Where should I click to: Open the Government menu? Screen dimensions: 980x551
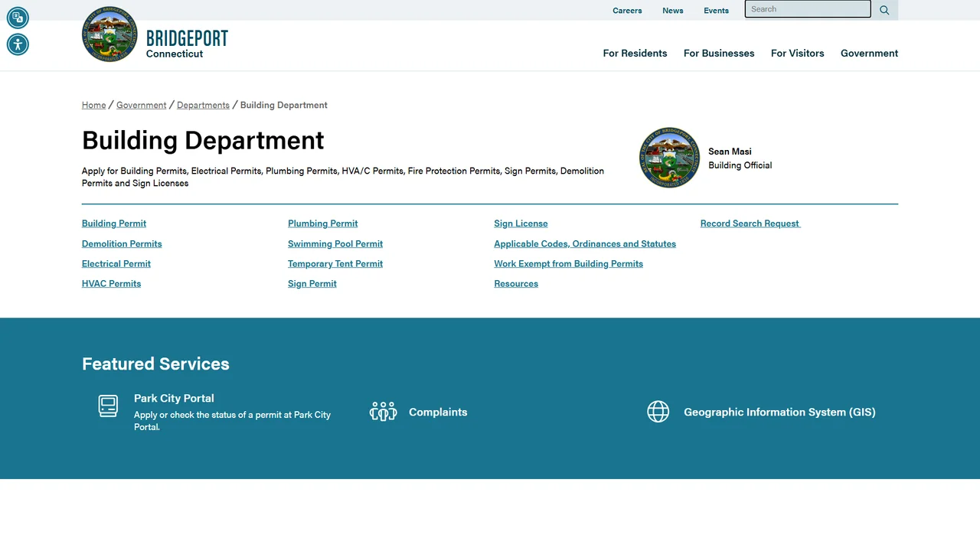pos(869,53)
